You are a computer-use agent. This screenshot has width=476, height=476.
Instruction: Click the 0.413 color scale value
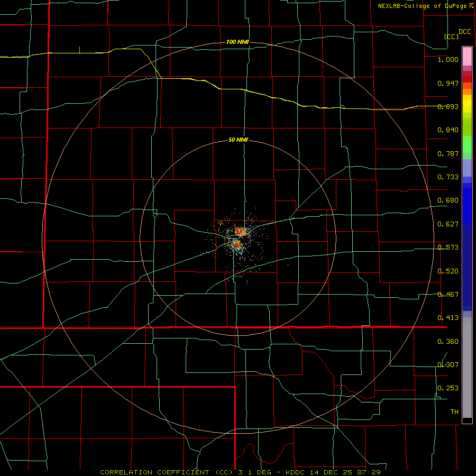coord(448,318)
